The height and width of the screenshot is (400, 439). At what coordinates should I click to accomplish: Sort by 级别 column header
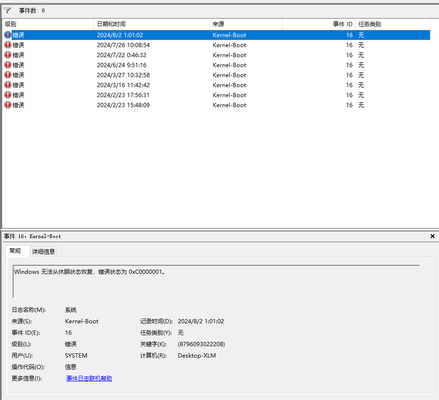(x=48, y=24)
